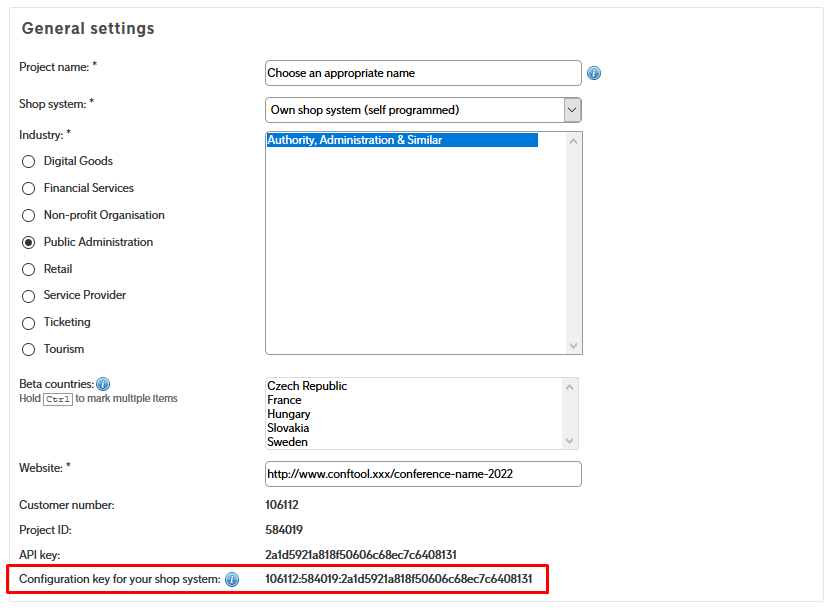Click the industry list scroll-down arrow
832x610 pixels.
pyautogui.click(x=573, y=346)
